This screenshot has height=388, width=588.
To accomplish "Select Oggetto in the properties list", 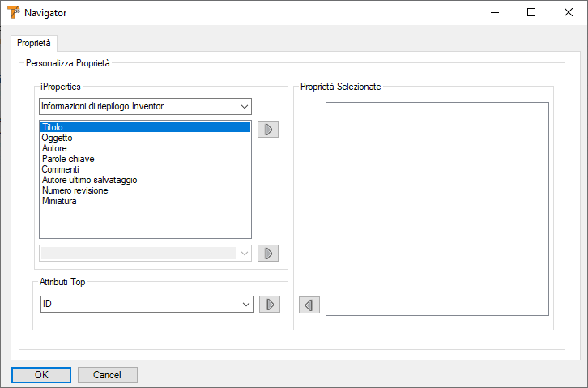I will pos(57,138).
